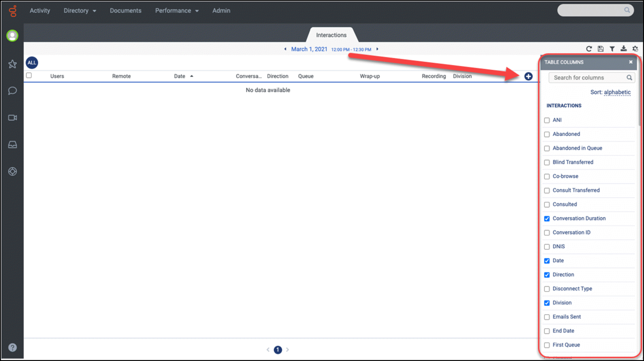The width and height of the screenshot is (644, 361).
Task: Open the Genesys Cloud logo home
Action: 12,11
